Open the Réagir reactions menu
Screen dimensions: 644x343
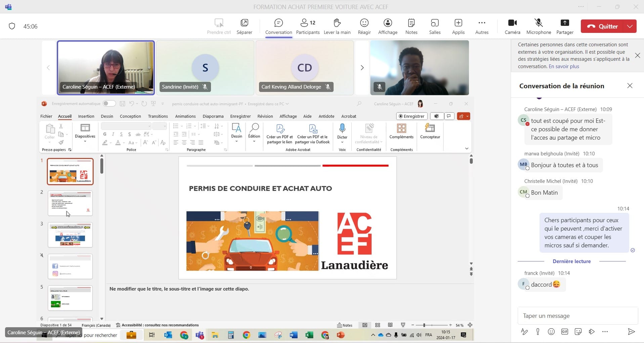coord(364,27)
